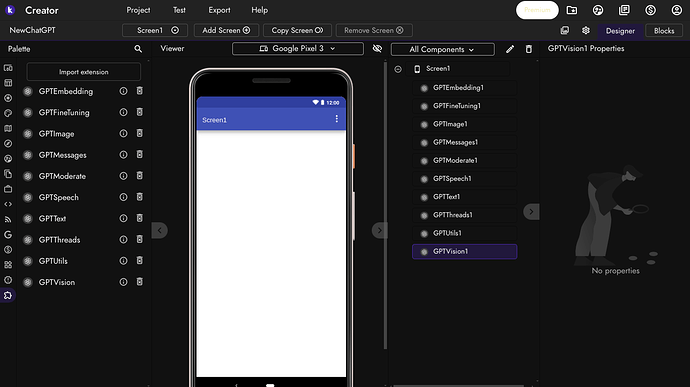This screenshot has width=690, height=387.
Task: Click the Import extension button
Action: click(84, 72)
